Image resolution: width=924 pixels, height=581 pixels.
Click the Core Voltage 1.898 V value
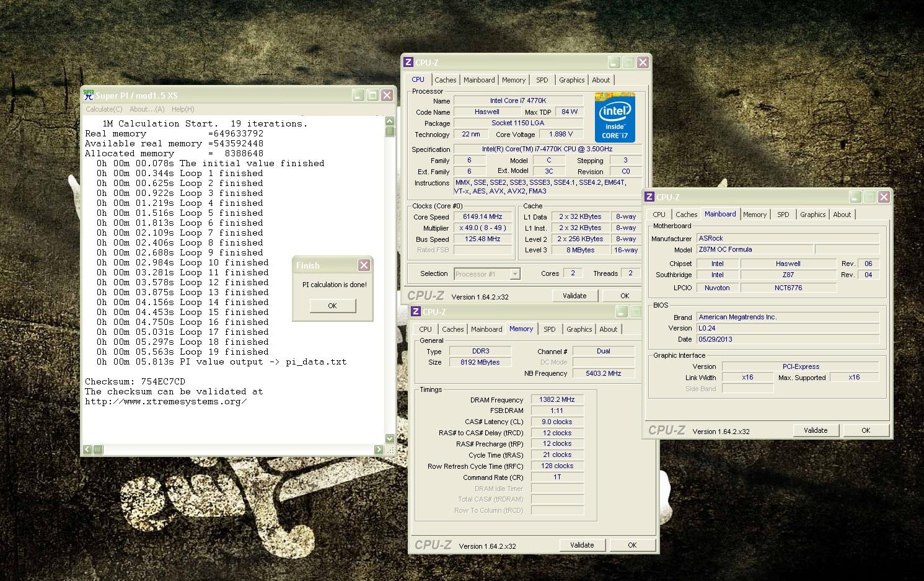(561, 134)
